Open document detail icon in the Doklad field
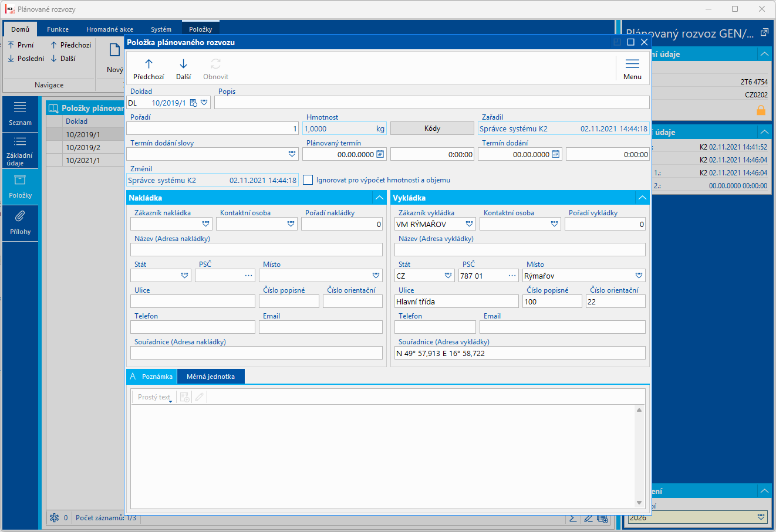Image resolution: width=776 pixels, height=532 pixels. [x=194, y=103]
